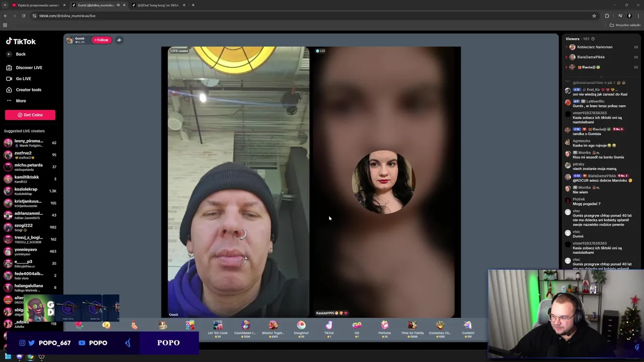Open the media control icon in toolbar

tap(620, 16)
